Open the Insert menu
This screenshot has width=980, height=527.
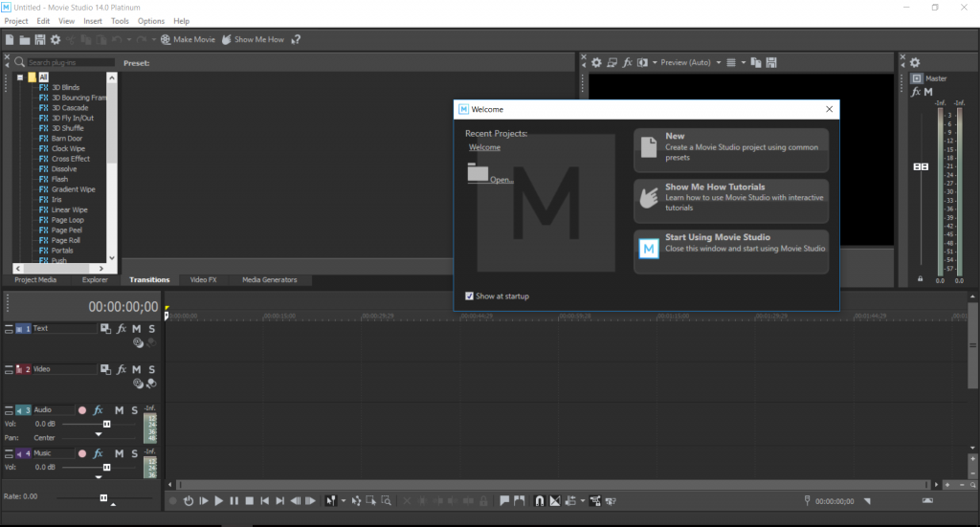pyautogui.click(x=93, y=21)
